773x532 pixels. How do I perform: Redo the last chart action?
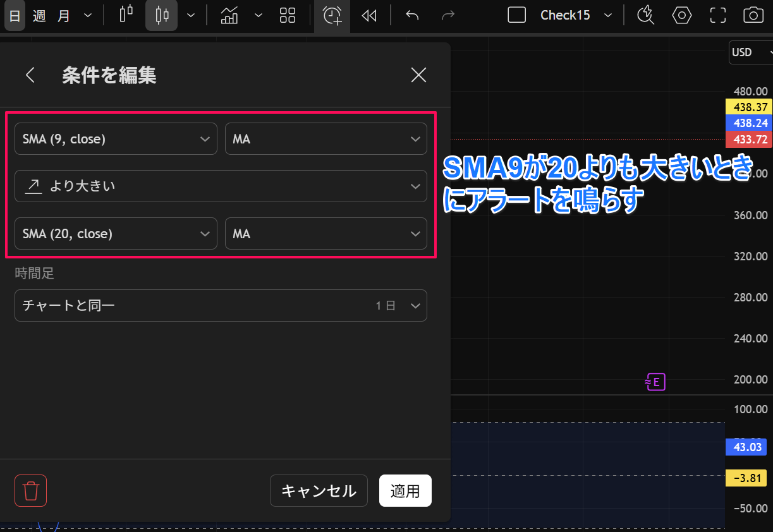click(448, 15)
